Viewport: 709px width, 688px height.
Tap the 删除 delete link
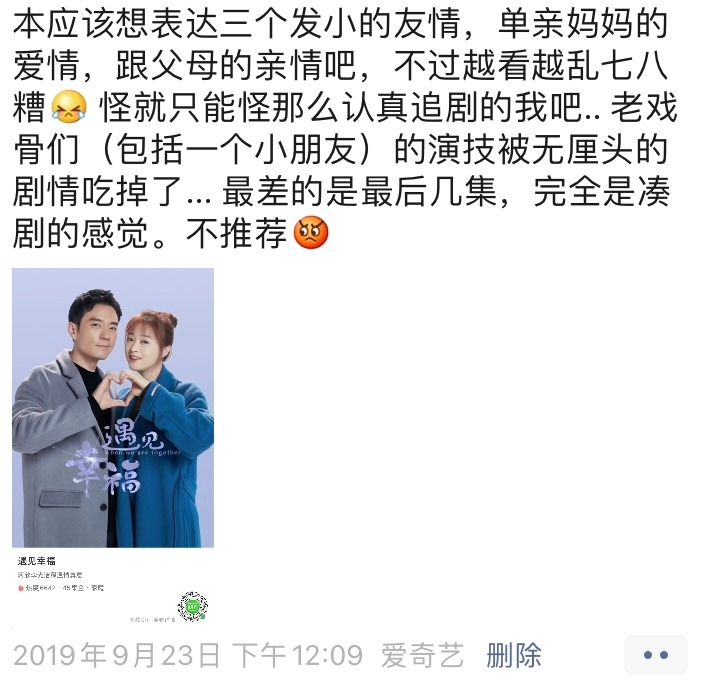514,655
